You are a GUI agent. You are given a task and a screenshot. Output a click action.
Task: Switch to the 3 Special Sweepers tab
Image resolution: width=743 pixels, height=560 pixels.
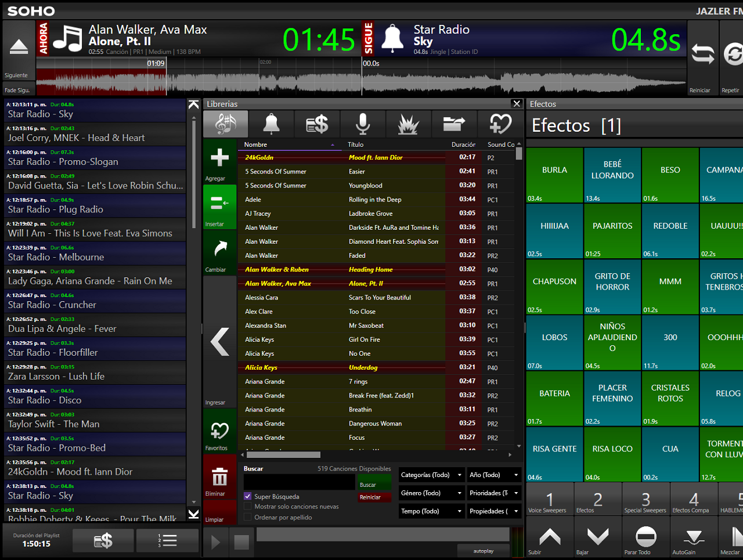point(646,499)
